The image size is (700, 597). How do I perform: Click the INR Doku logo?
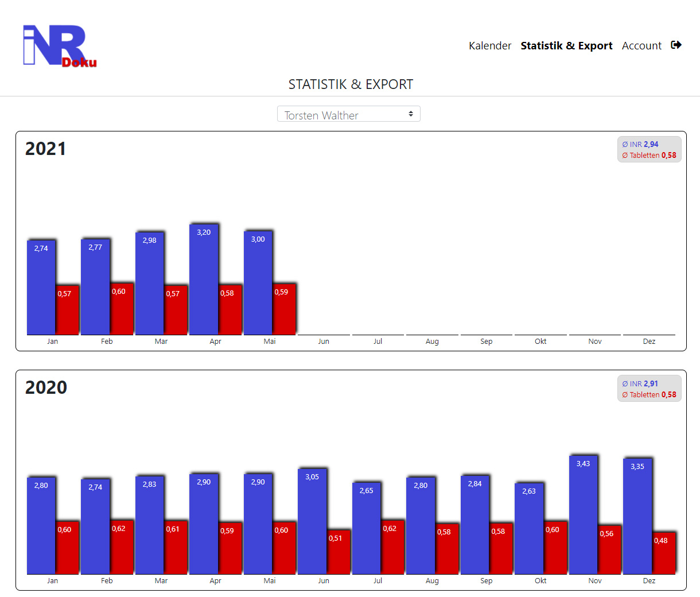tap(60, 46)
